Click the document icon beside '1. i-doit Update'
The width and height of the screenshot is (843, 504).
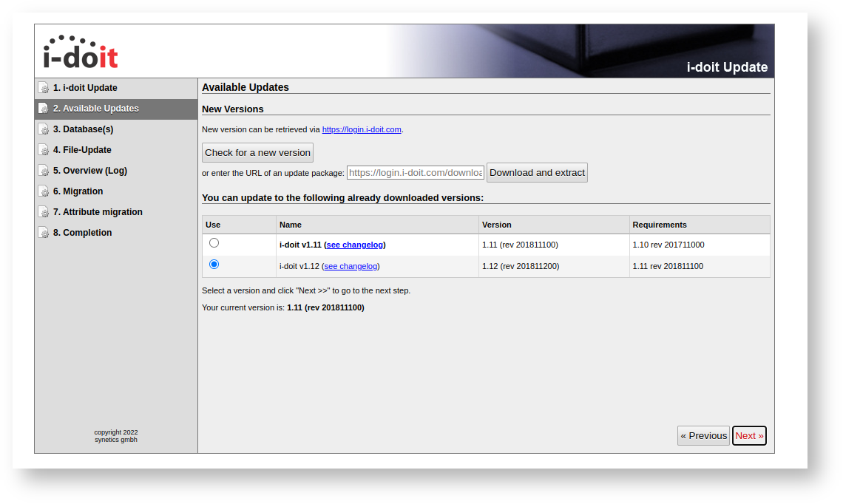click(x=44, y=88)
